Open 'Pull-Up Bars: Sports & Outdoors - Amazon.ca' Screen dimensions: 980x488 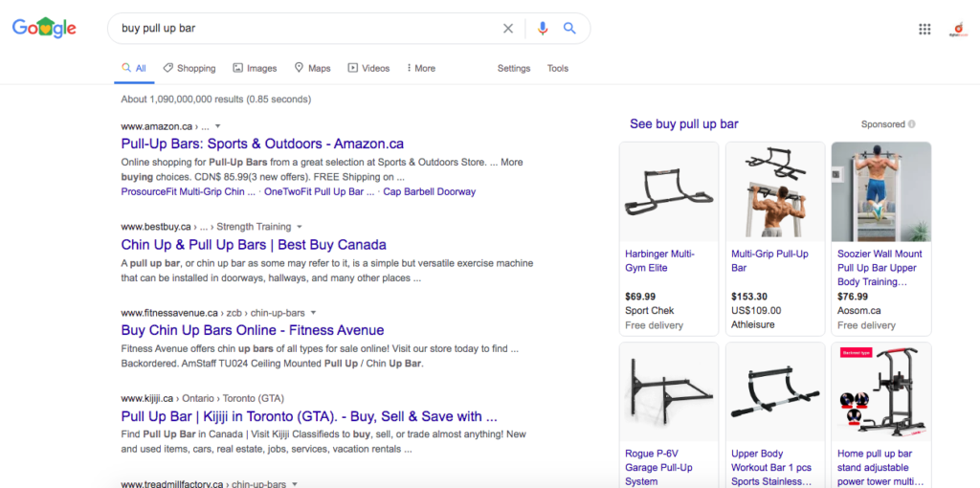click(262, 144)
